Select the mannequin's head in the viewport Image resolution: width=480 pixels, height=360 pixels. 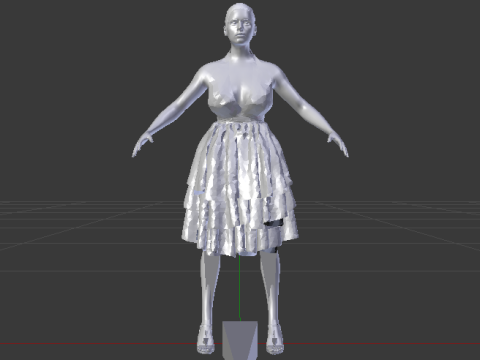point(240,23)
